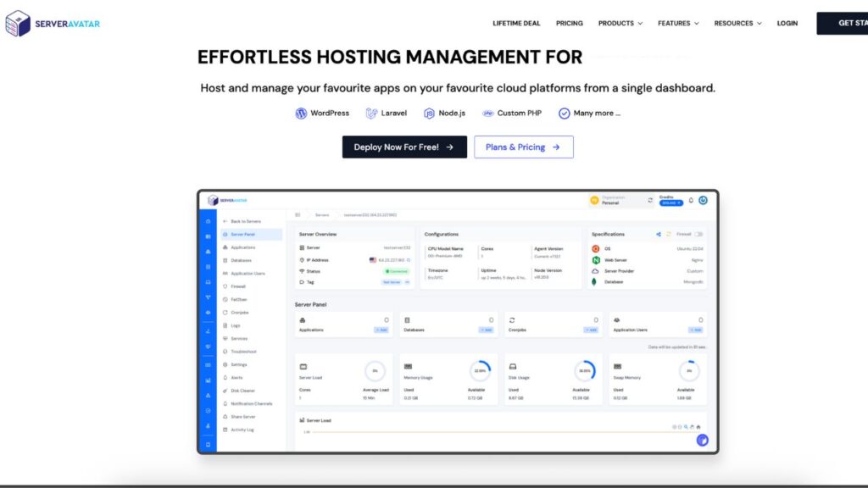This screenshot has height=488, width=868.
Task: Click the notification bell icon in dashboard
Action: click(691, 201)
